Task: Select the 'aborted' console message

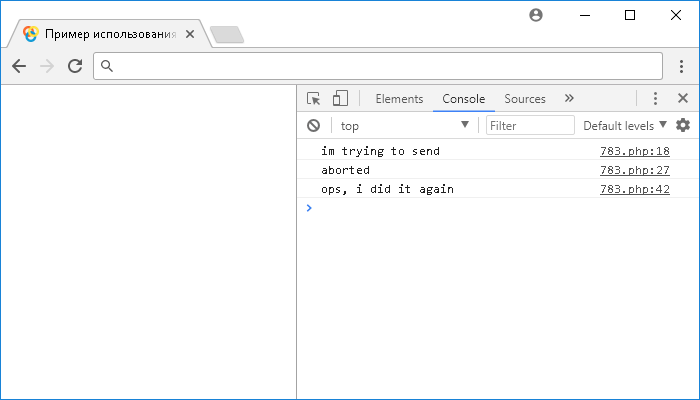Action: [346, 170]
